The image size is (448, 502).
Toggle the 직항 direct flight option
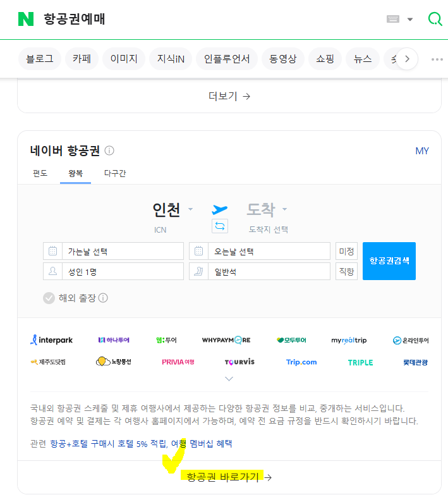[346, 271]
